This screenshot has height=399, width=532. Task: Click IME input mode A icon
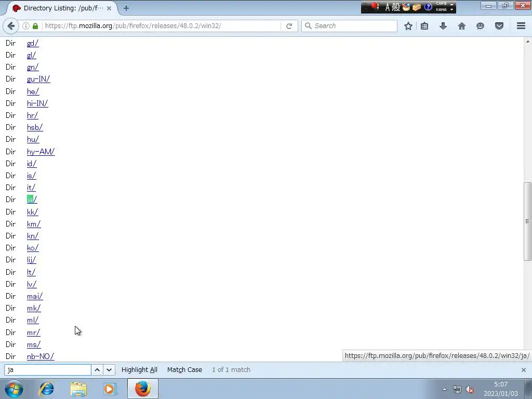388,7
